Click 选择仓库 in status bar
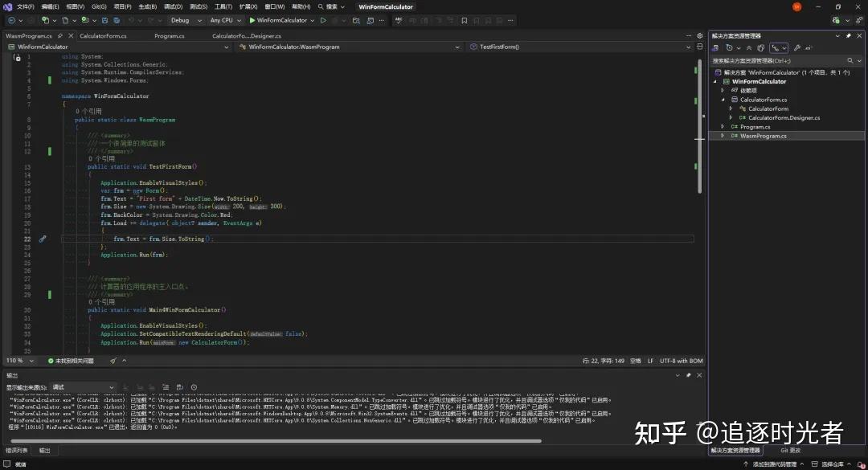Screen dimensions: 868x470 click(x=832, y=464)
